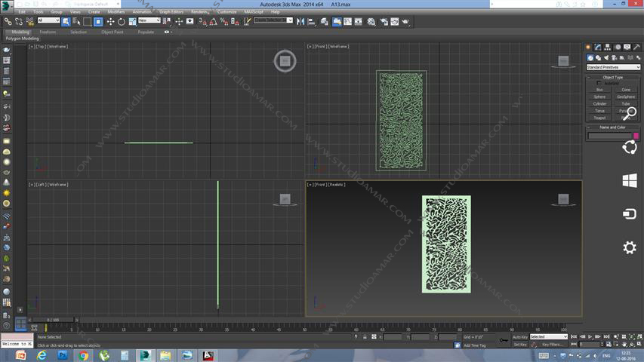Open the Hierarchy command panel tab
Image resolution: width=644 pixels, height=362 pixels.
(607, 48)
